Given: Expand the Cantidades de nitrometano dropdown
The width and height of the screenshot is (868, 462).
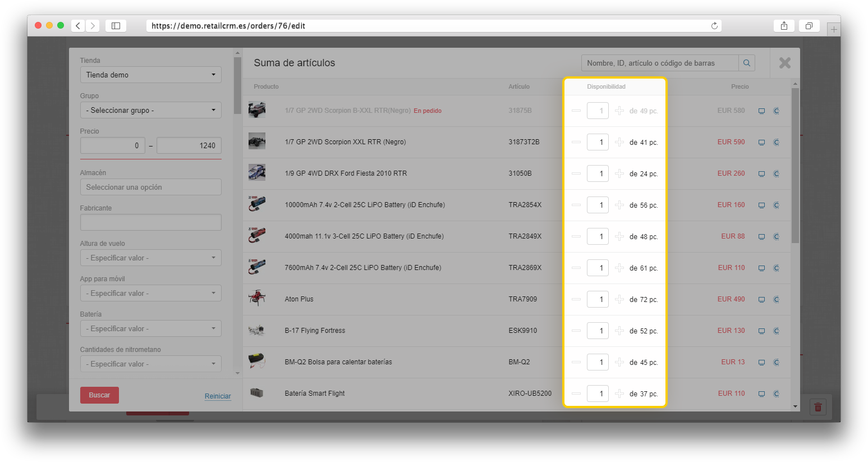Looking at the screenshot, I should pyautogui.click(x=150, y=364).
